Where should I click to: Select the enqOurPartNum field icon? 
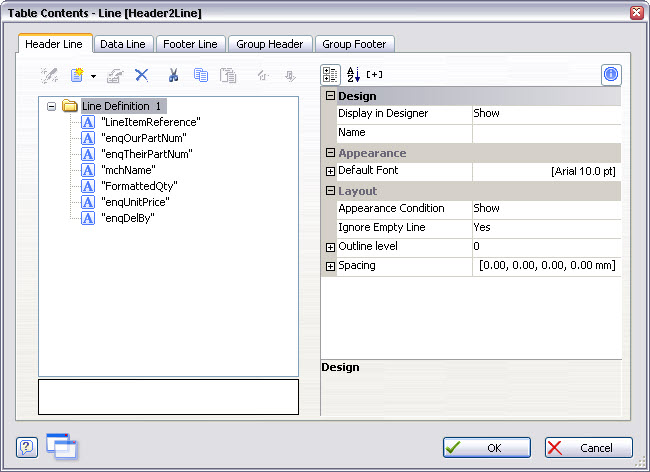pos(88,138)
